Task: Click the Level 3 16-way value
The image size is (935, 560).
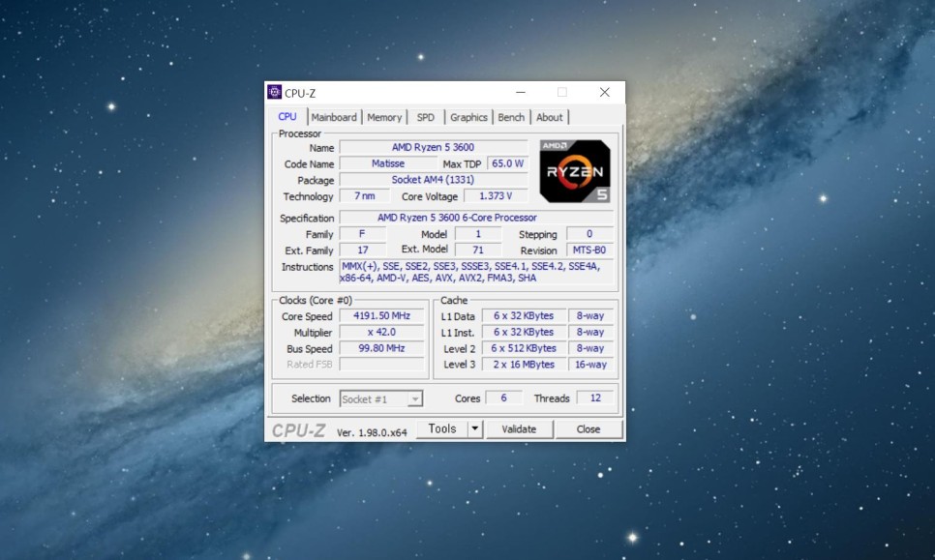Action: pyautogui.click(x=590, y=364)
